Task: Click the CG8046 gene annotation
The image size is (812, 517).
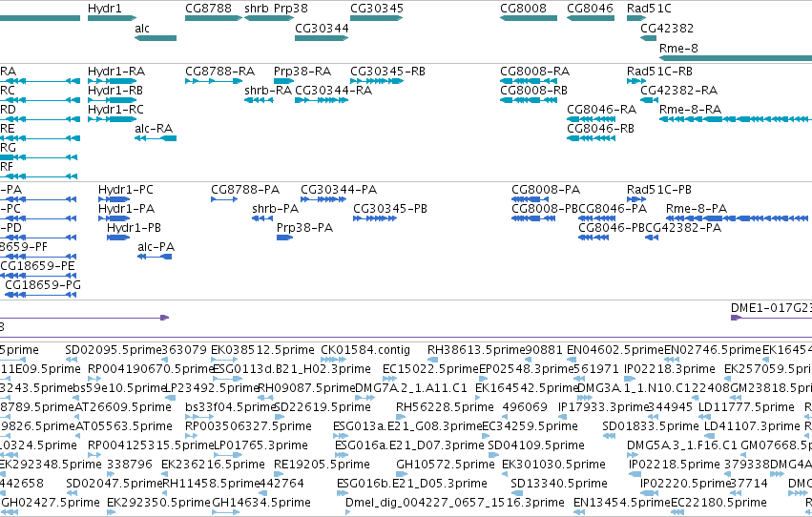Action: pos(591,18)
